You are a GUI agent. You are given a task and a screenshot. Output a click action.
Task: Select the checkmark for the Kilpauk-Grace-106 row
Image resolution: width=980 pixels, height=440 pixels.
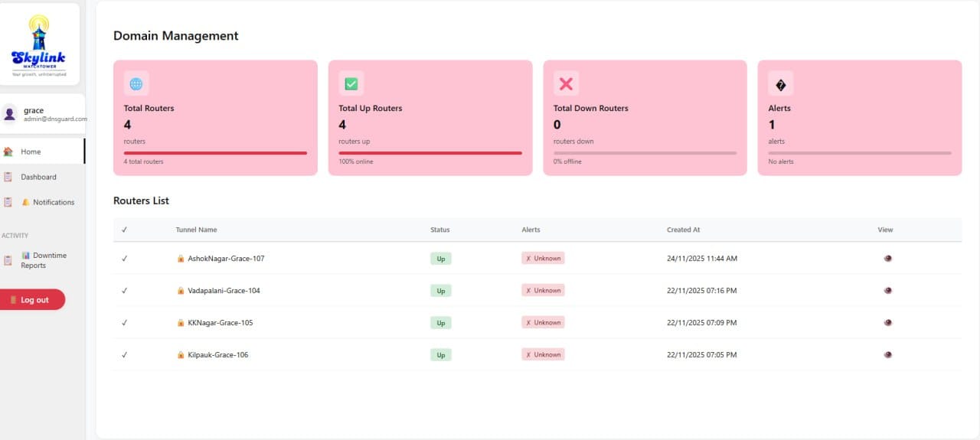[x=124, y=355]
